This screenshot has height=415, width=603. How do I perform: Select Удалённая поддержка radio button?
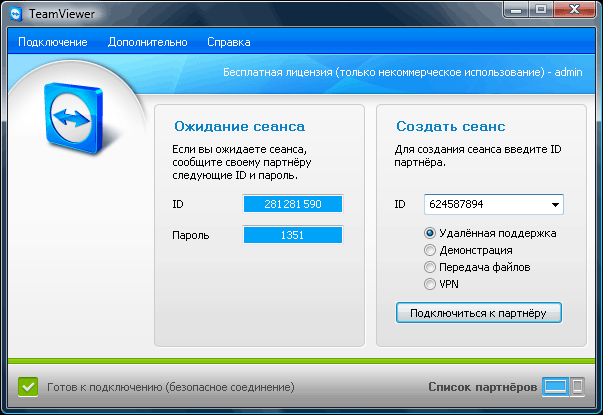click(x=430, y=233)
